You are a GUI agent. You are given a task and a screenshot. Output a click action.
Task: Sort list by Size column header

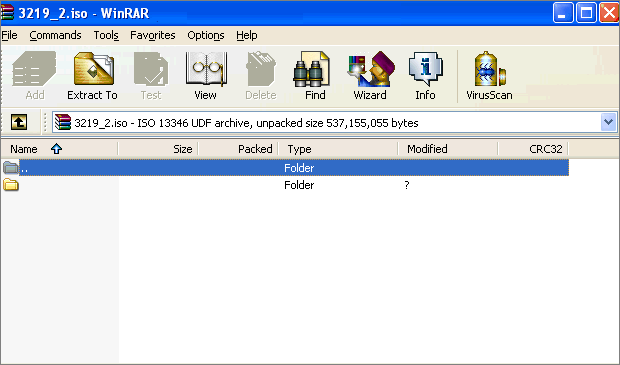(158, 149)
